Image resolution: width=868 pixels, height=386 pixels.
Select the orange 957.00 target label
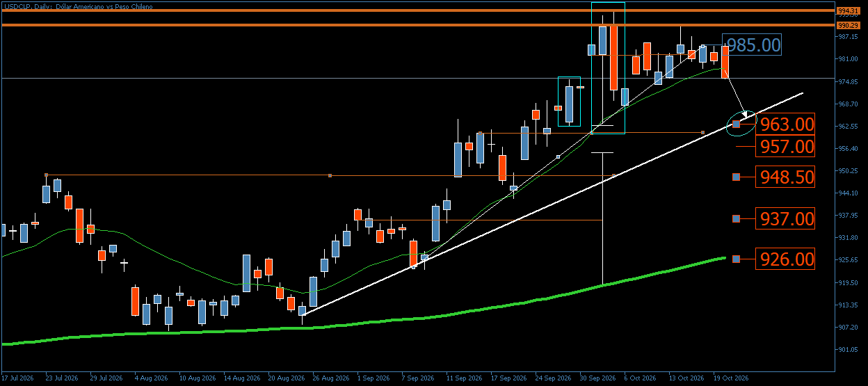click(785, 147)
